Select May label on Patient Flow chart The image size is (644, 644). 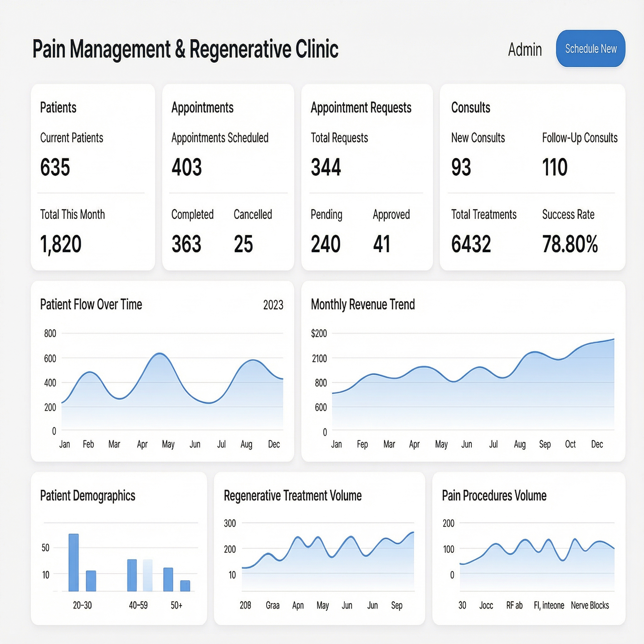(x=168, y=444)
